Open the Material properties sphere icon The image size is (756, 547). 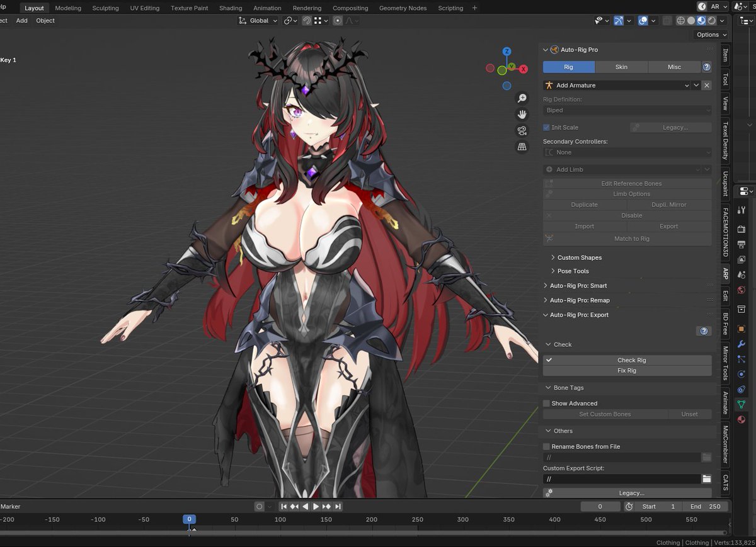click(x=742, y=419)
